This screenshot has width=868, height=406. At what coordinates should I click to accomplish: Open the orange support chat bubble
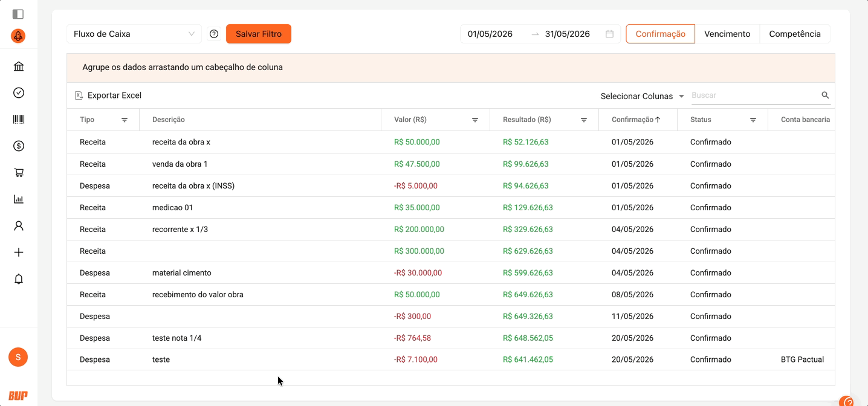point(847,401)
